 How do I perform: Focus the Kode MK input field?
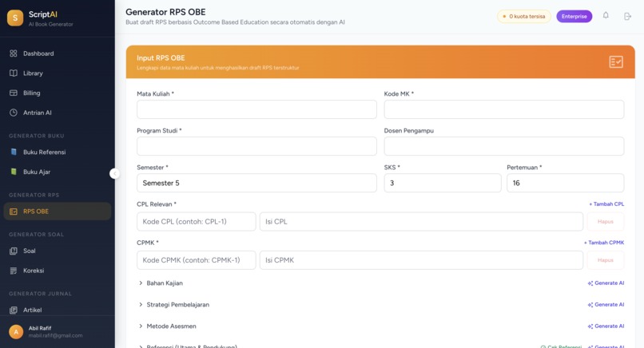(x=504, y=109)
